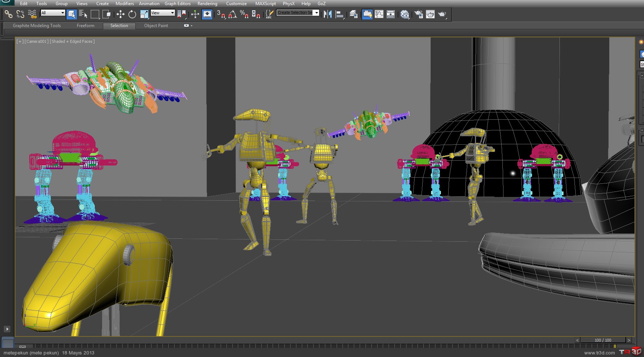This screenshot has height=357, width=644.
Task: Open the PhysX menu
Action: point(288,3)
